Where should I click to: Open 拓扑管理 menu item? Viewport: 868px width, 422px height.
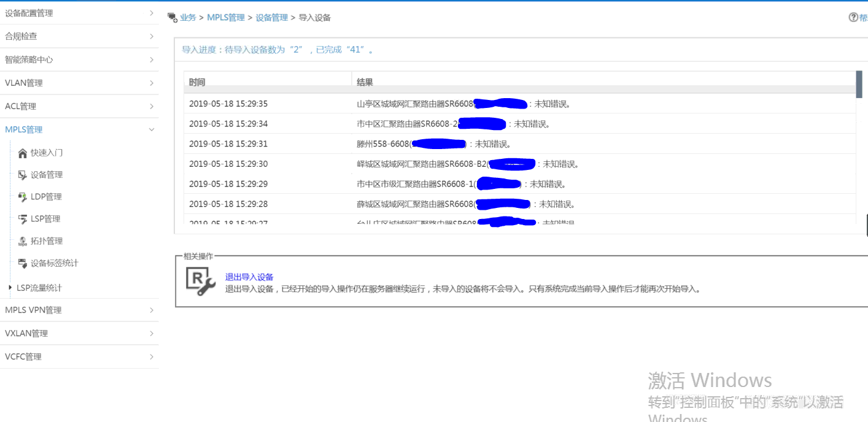[x=47, y=241]
